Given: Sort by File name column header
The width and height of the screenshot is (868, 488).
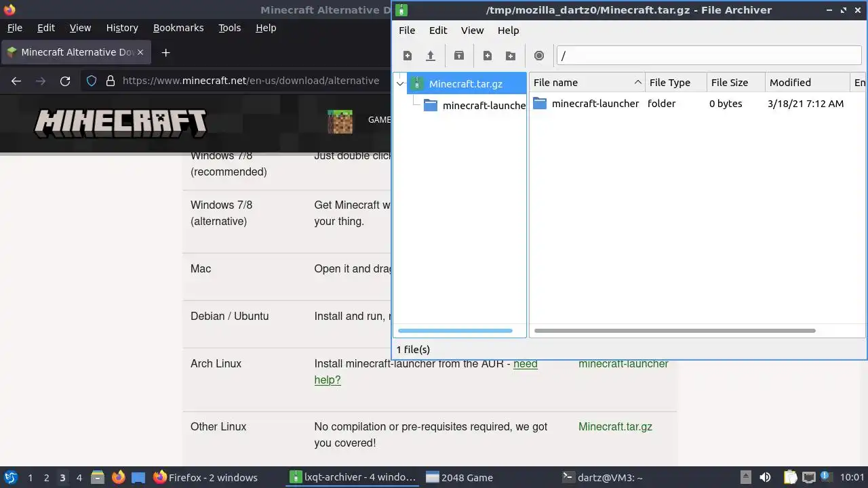Looking at the screenshot, I should coord(587,82).
